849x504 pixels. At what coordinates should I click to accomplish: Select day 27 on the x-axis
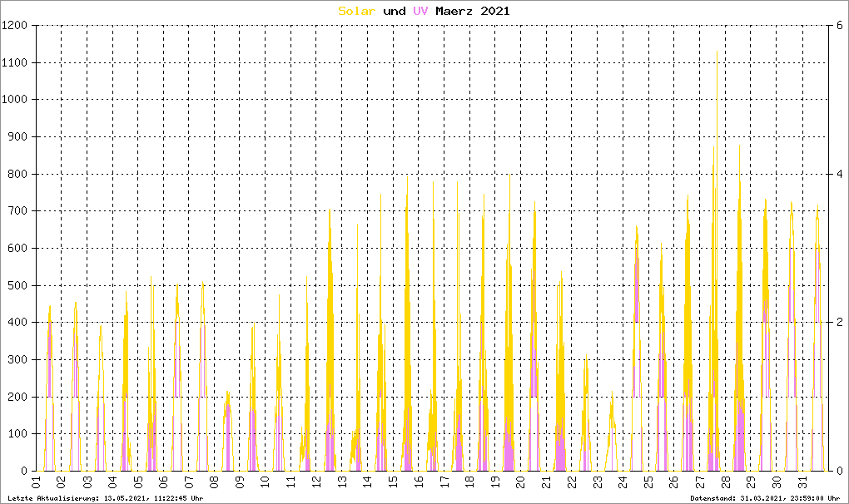699,482
